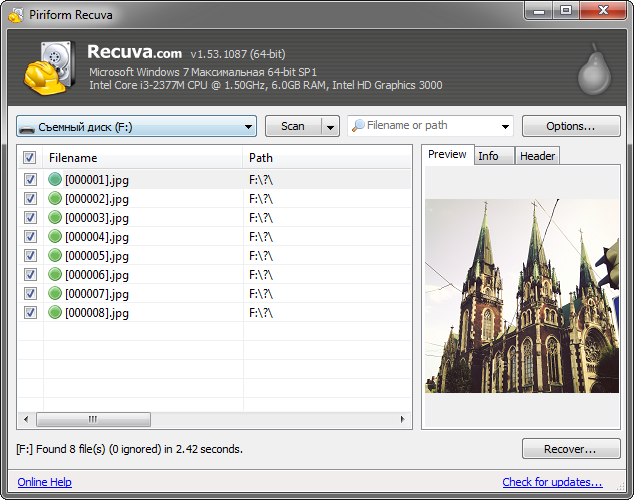Expand the Filename or path filter dropdown arrow
634x500 pixels.
(x=505, y=127)
